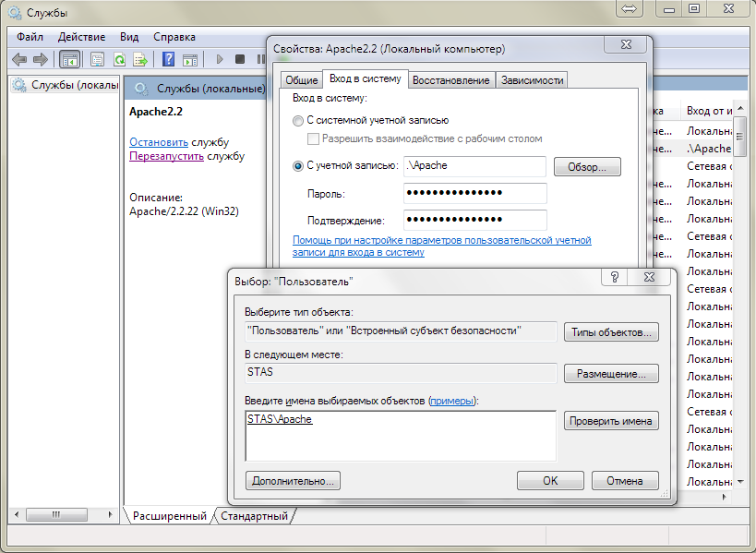The width and height of the screenshot is (756, 553).
Task: Click the Back arrow in Services toolbar
Action: click(x=19, y=60)
